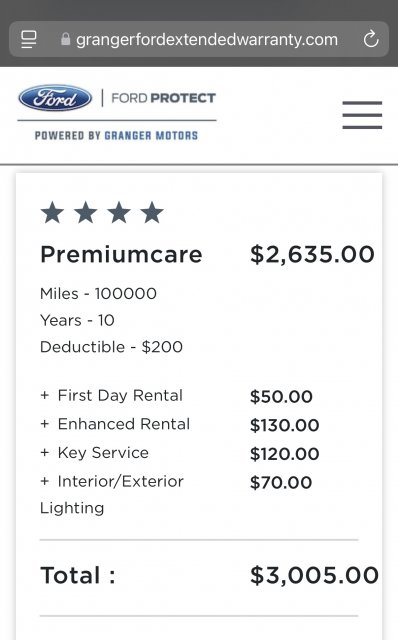Viewport: 398px width, 640px height.
Task: Expand the Key Service add-on
Action: point(94,453)
